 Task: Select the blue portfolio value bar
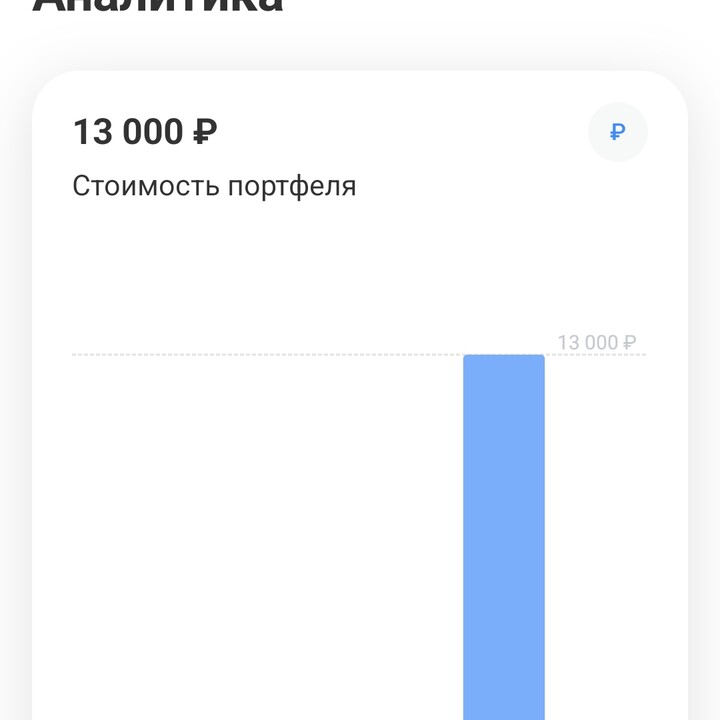(x=504, y=537)
